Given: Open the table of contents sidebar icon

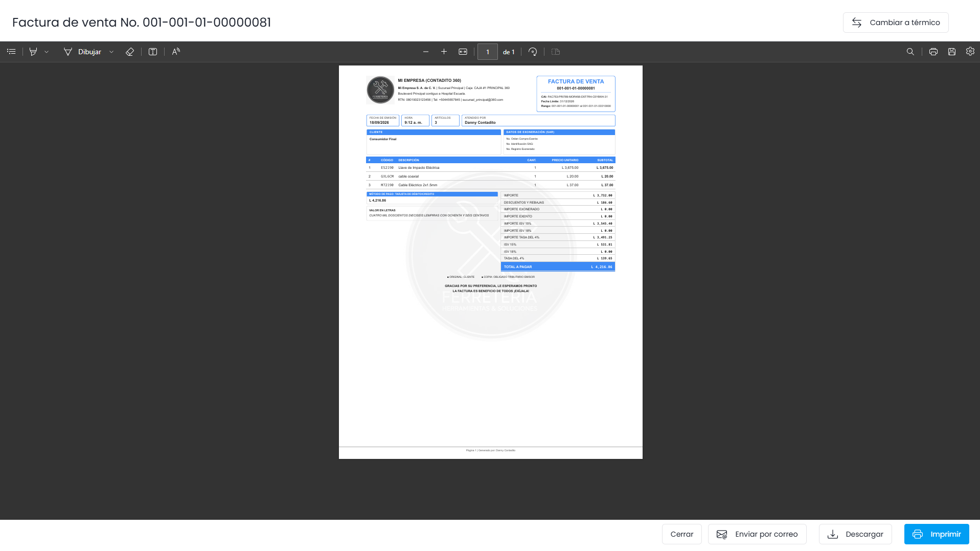Looking at the screenshot, I should click(x=11, y=52).
